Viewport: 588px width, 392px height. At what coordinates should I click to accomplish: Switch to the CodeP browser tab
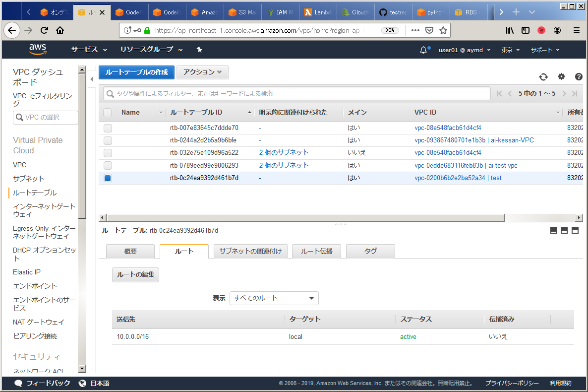pyautogui.click(x=129, y=12)
